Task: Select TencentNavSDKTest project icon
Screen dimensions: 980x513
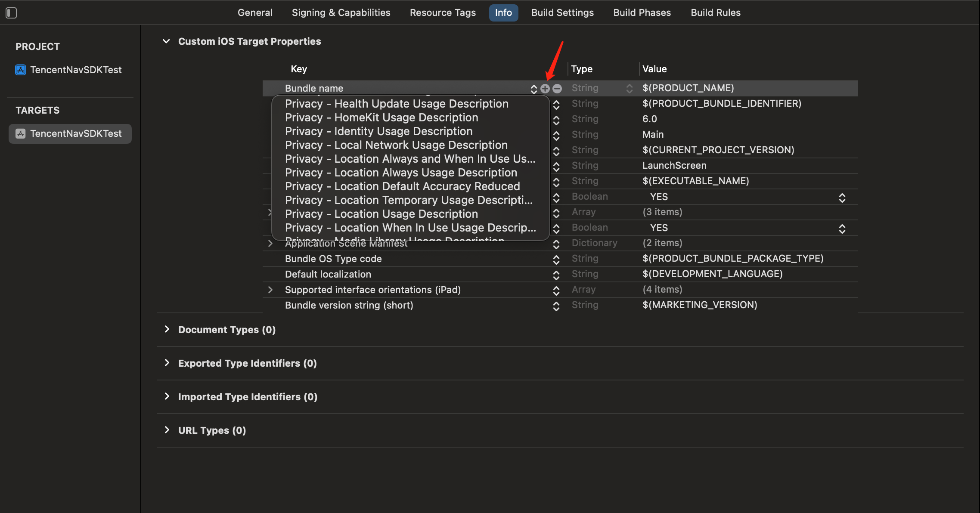Action: (x=21, y=70)
